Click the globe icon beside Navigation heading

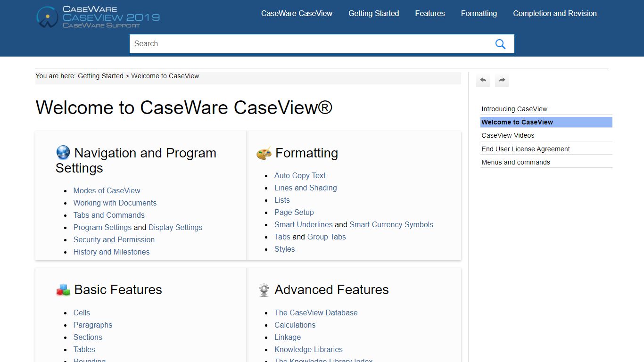pos(63,152)
